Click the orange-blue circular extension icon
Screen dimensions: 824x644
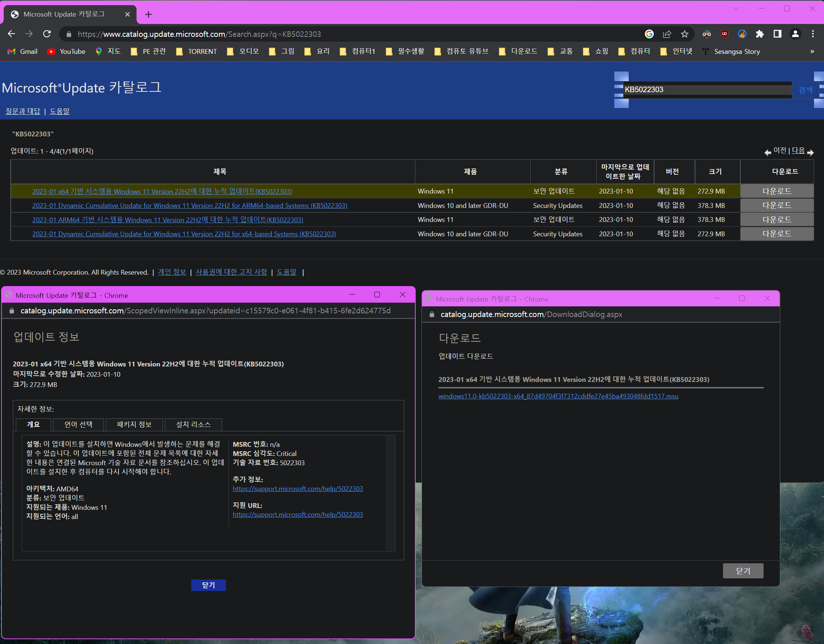pos(742,34)
